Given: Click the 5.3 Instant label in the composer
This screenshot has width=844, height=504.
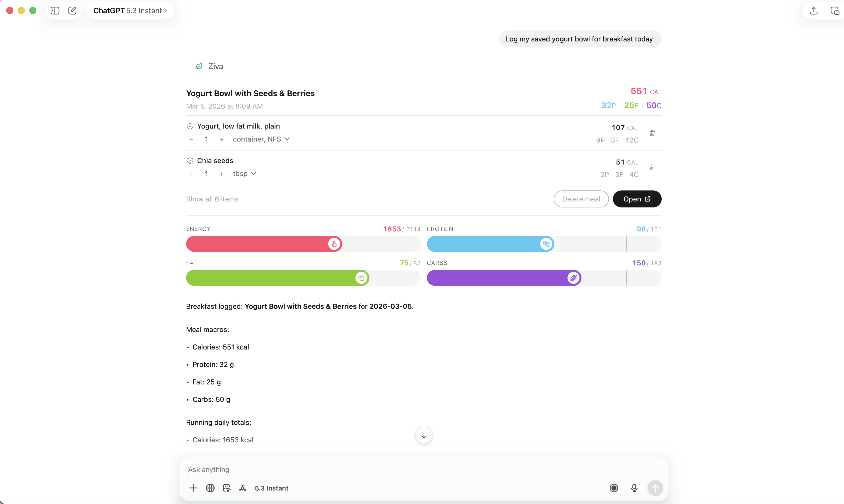Looking at the screenshot, I should [271, 488].
